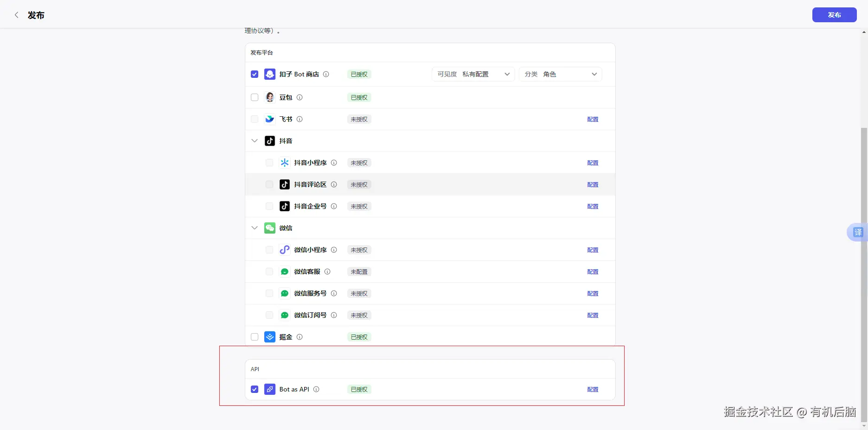Click the 掘金 logo icon
The width and height of the screenshot is (868, 430).
tap(270, 337)
